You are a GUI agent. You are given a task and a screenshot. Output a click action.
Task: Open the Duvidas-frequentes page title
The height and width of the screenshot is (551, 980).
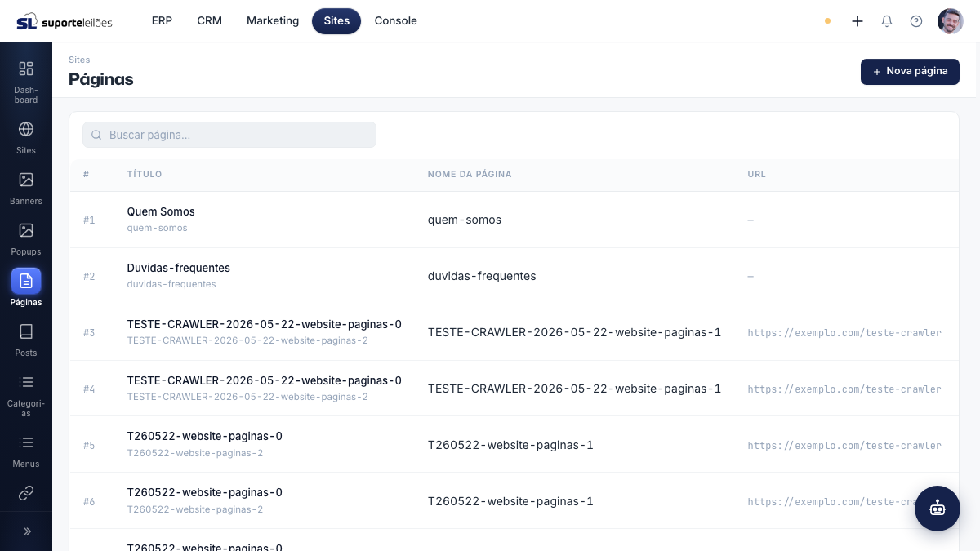point(179,268)
